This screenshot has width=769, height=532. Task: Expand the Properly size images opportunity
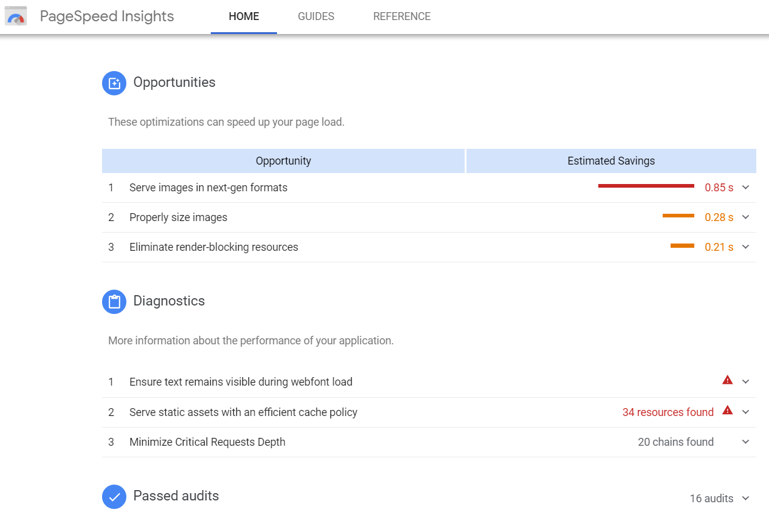point(746,217)
